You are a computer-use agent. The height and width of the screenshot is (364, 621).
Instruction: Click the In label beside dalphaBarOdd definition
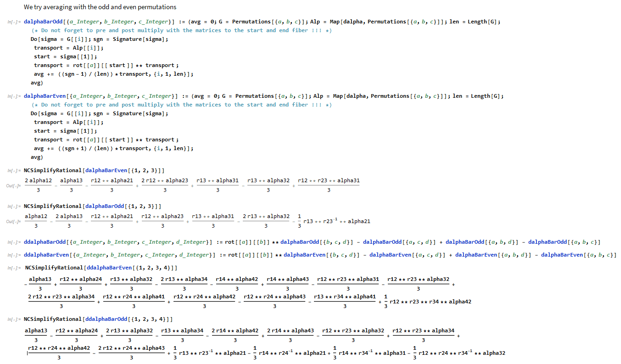point(14,22)
